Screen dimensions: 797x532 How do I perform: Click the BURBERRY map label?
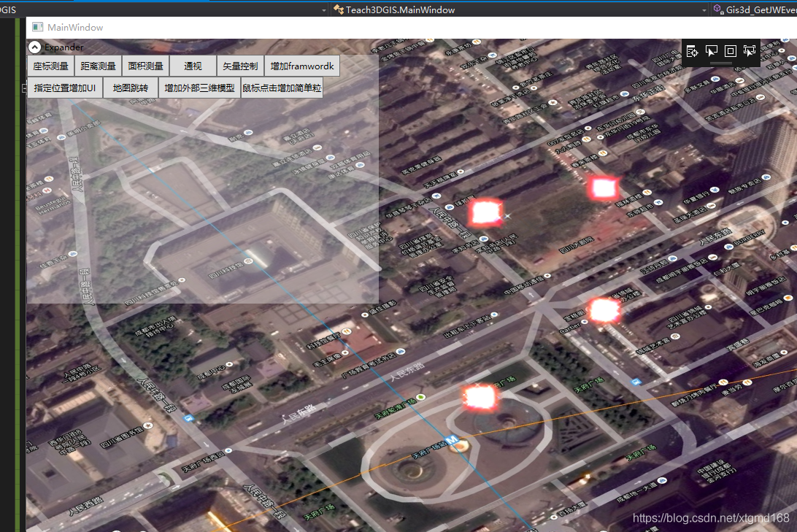tap(750, 239)
